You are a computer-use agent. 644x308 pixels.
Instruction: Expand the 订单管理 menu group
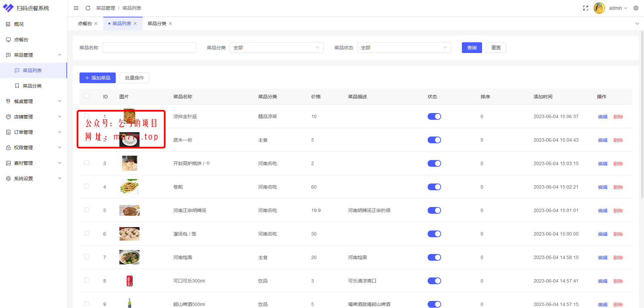(x=60, y=132)
